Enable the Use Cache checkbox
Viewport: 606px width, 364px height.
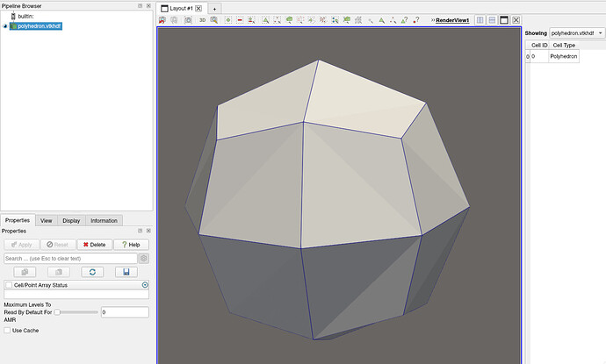[8, 331]
